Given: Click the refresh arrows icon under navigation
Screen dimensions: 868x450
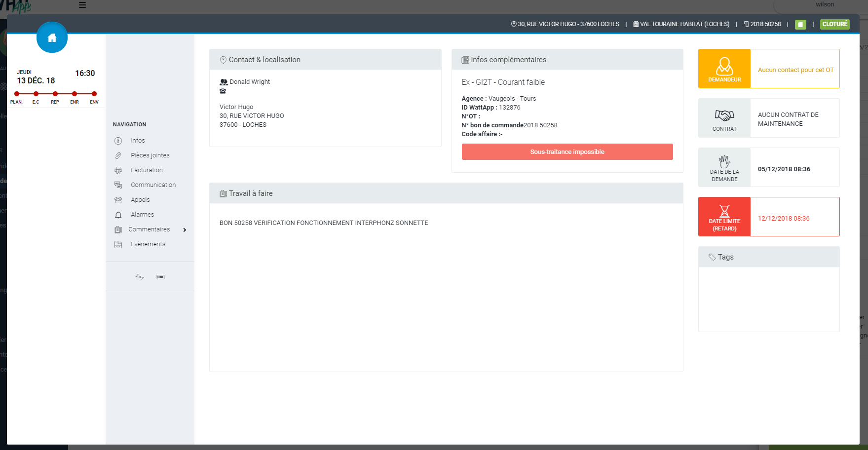Looking at the screenshot, I should click(140, 277).
